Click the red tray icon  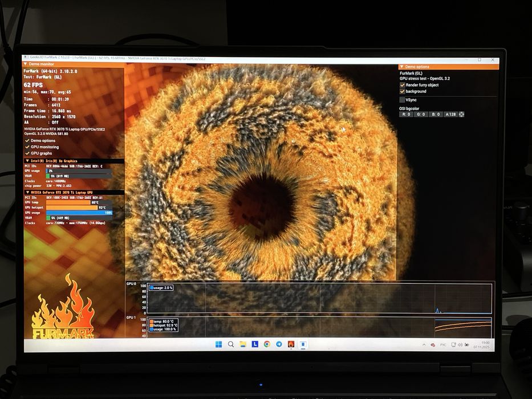(x=433, y=345)
